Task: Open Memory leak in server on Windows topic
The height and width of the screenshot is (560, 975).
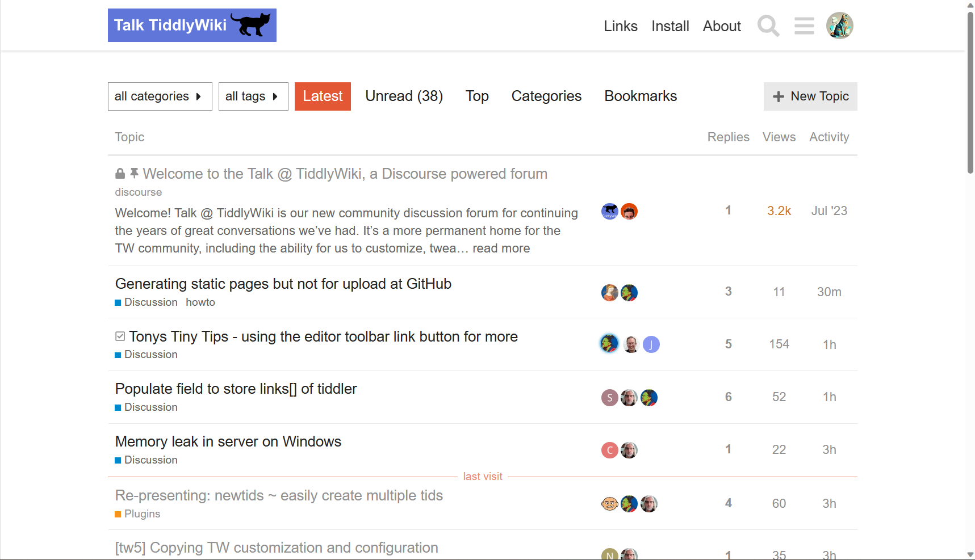Action: [228, 441]
